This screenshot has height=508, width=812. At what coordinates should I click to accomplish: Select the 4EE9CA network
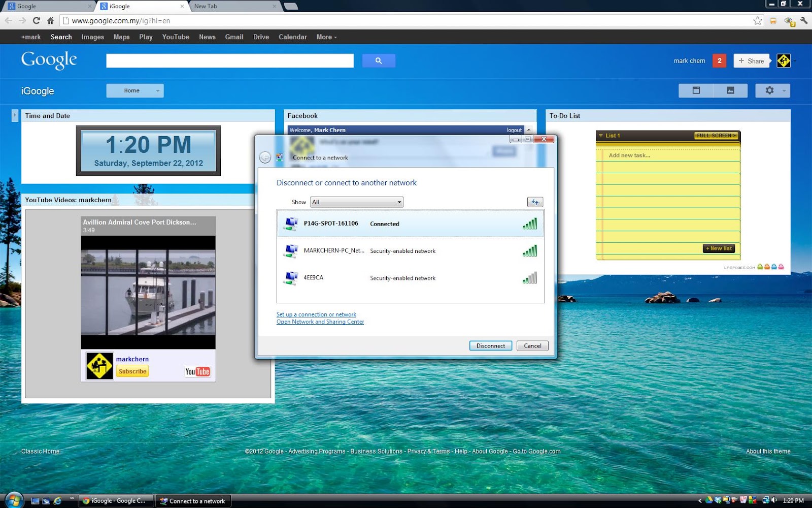410,278
